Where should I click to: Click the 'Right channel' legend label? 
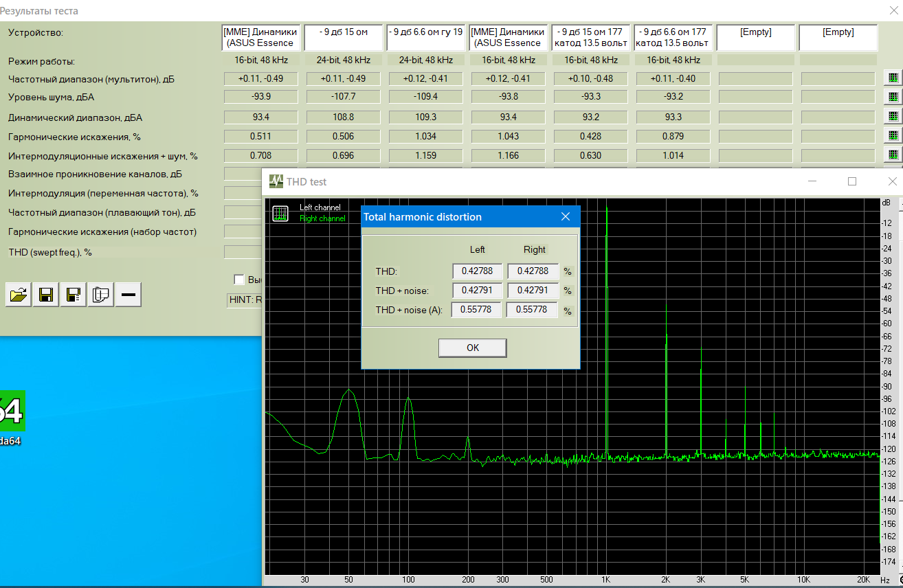[x=322, y=218]
